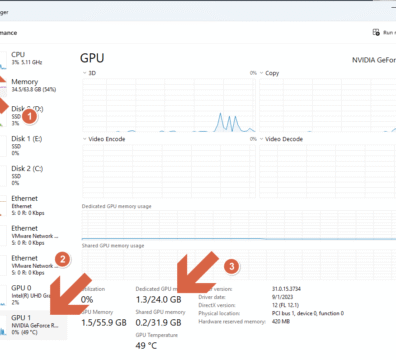Open the Copy engine graph dropdown
Viewport: 396px width, 360px height.
261,73
